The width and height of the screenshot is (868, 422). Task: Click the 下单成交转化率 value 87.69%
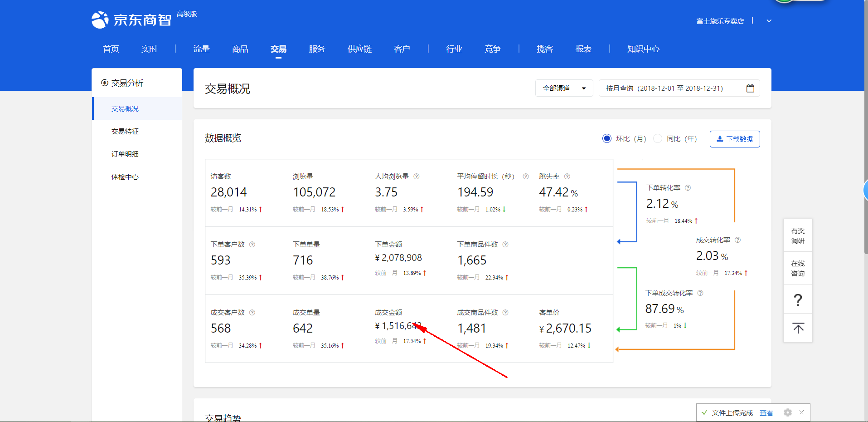(664, 309)
